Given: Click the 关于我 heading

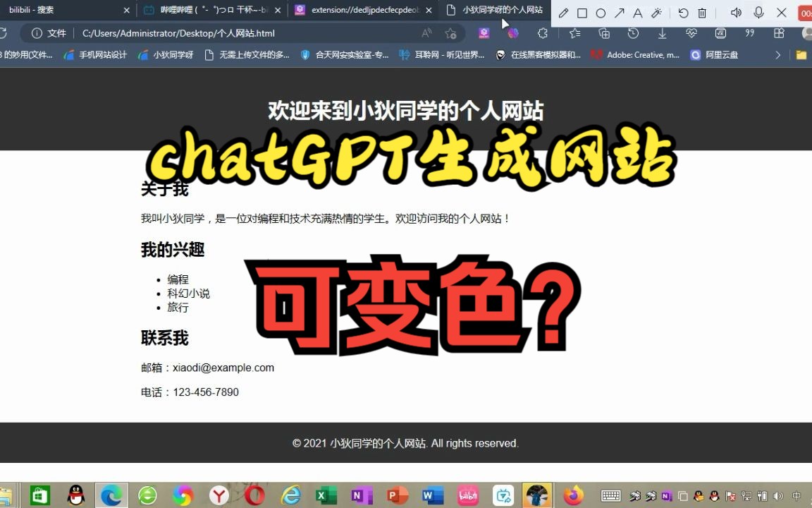Looking at the screenshot, I should tap(164, 189).
